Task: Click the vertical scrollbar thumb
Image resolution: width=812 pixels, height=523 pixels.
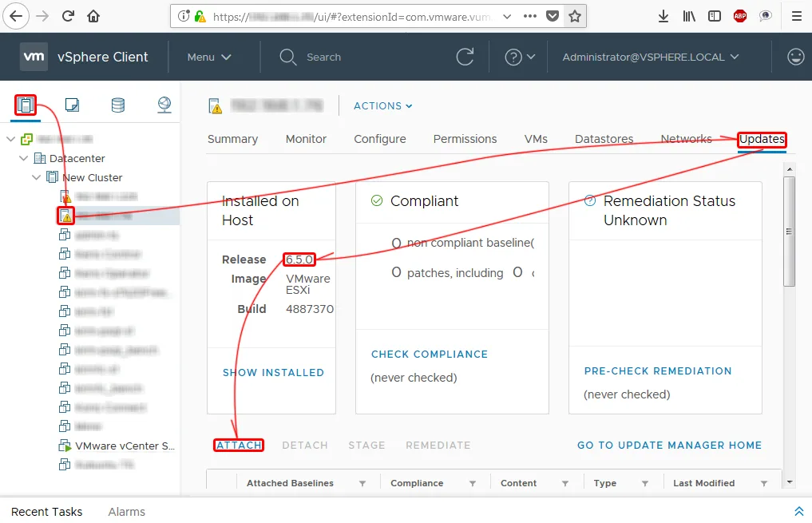Action: [x=789, y=232]
